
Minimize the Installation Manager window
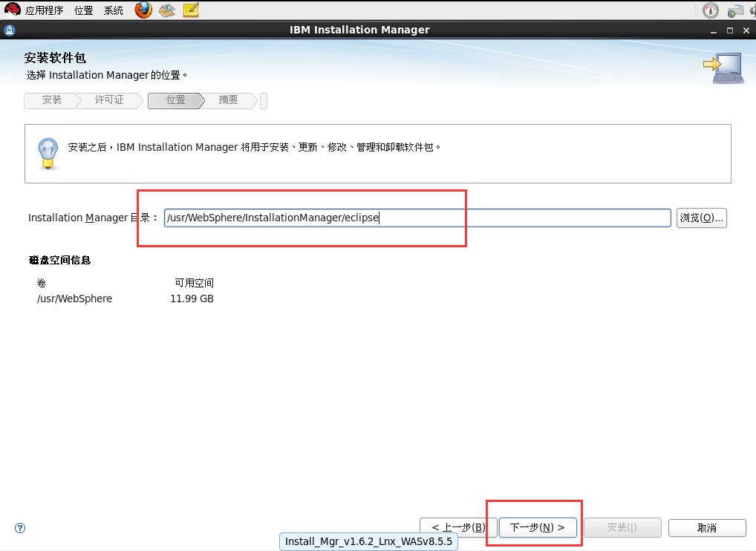(714, 30)
